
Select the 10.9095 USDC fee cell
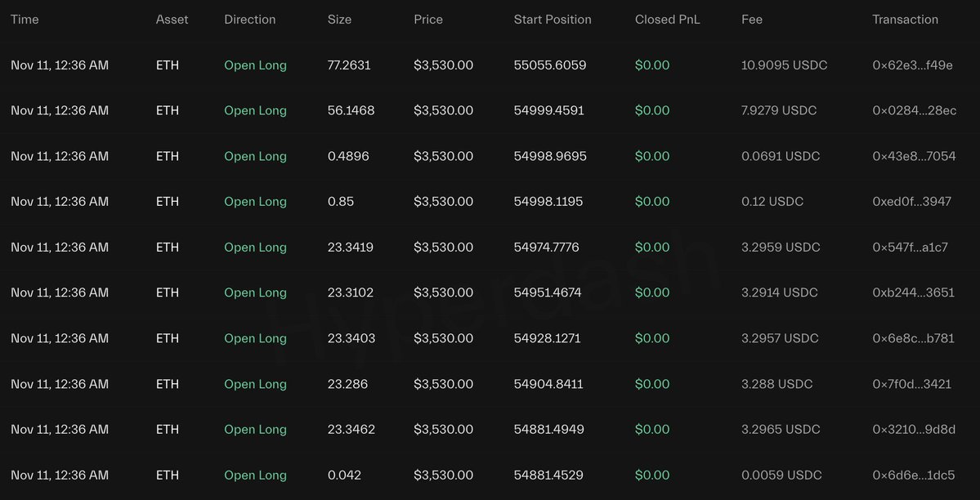click(784, 65)
